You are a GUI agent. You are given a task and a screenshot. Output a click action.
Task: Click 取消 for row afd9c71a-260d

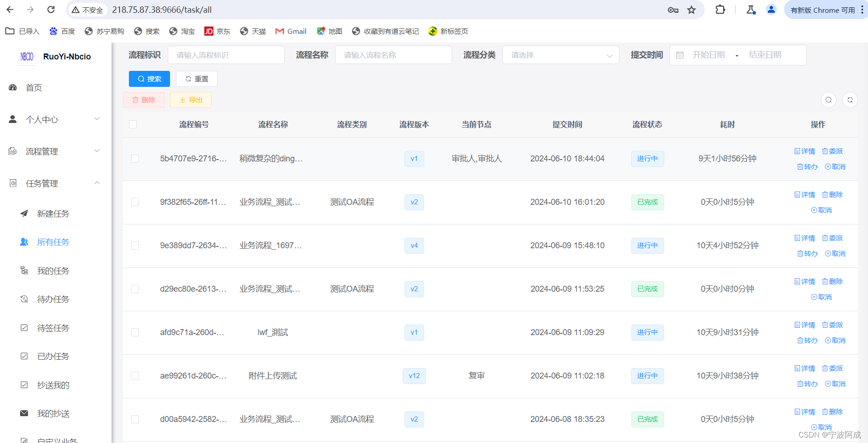tap(835, 341)
